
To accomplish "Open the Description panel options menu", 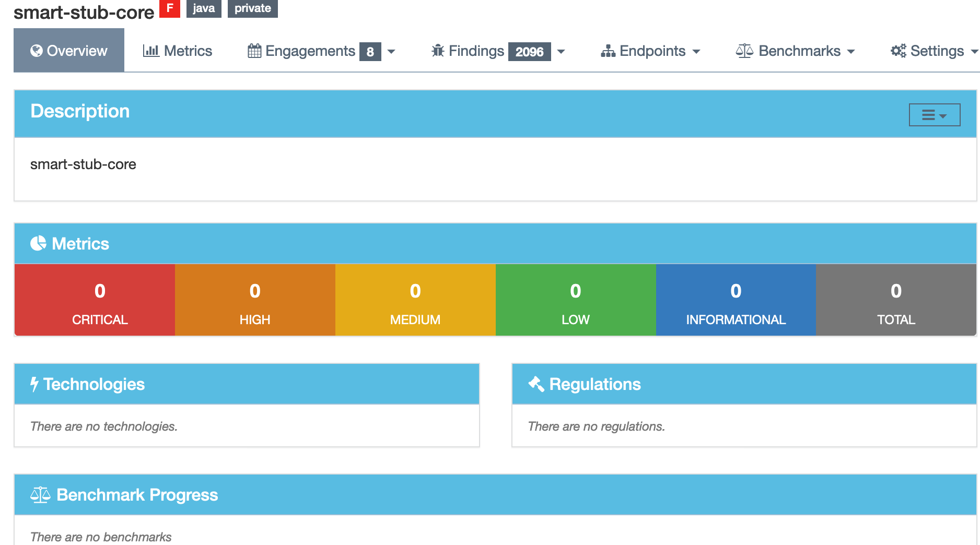I will [x=935, y=114].
